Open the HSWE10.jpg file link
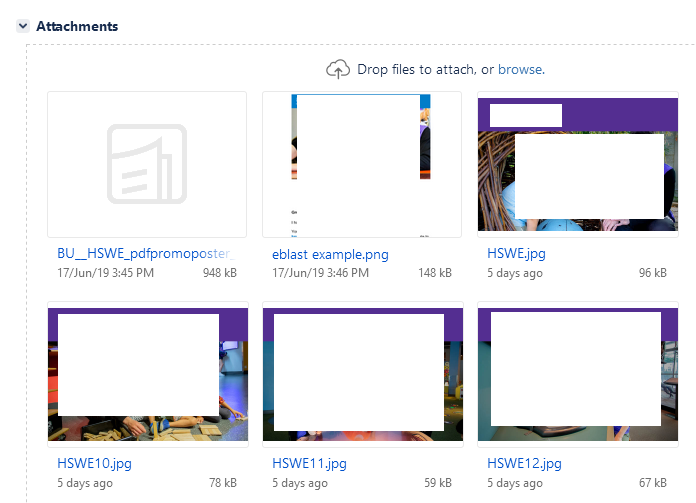The image size is (696, 503). click(94, 463)
